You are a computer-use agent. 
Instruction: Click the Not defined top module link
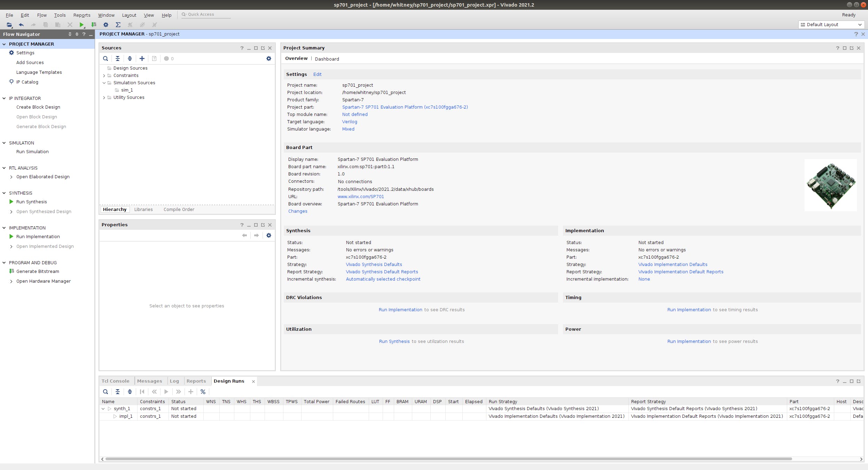coord(355,114)
